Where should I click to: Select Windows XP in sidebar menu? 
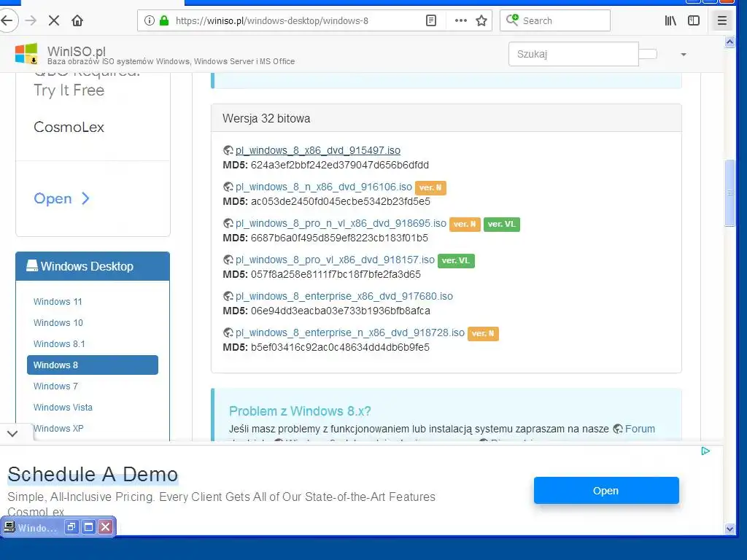pyautogui.click(x=58, y=429)
